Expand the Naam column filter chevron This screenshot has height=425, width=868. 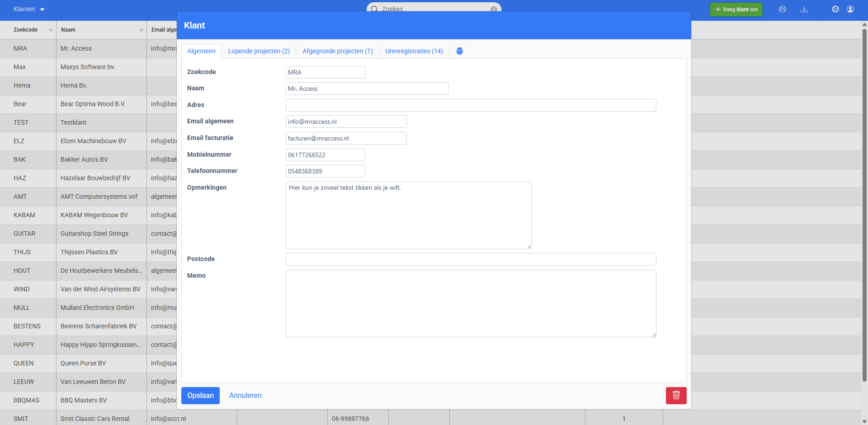pyautogui.click(x=141, y=30)
